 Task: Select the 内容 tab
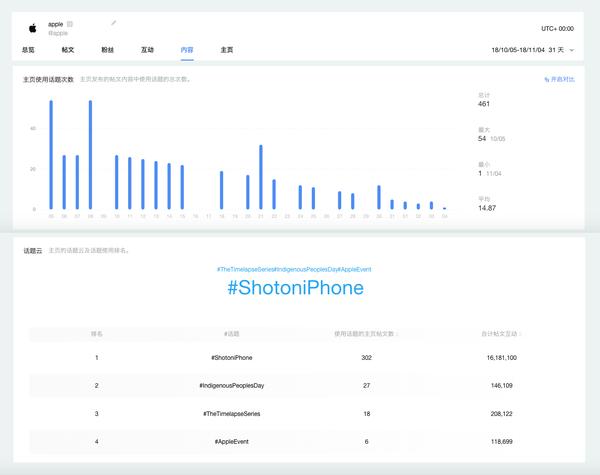187,50
